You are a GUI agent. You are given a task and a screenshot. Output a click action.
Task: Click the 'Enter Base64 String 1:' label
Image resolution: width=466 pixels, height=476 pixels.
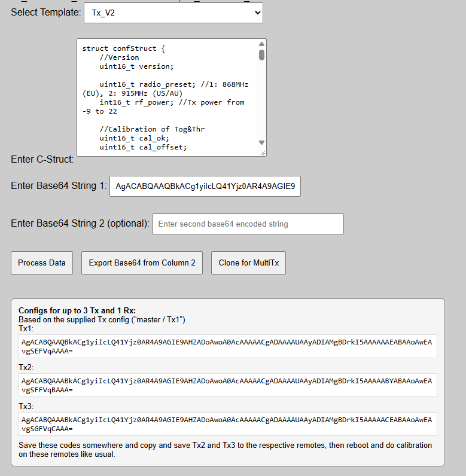tap(59, 186)
